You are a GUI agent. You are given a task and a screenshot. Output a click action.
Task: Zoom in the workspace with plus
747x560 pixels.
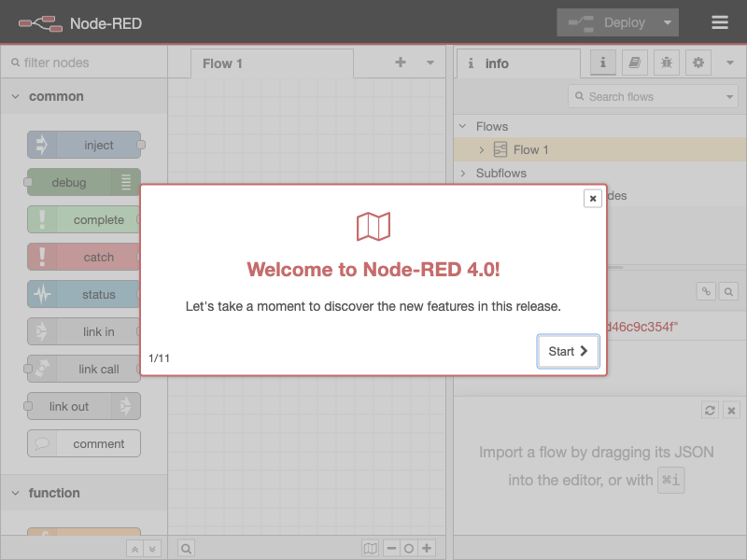427,549
